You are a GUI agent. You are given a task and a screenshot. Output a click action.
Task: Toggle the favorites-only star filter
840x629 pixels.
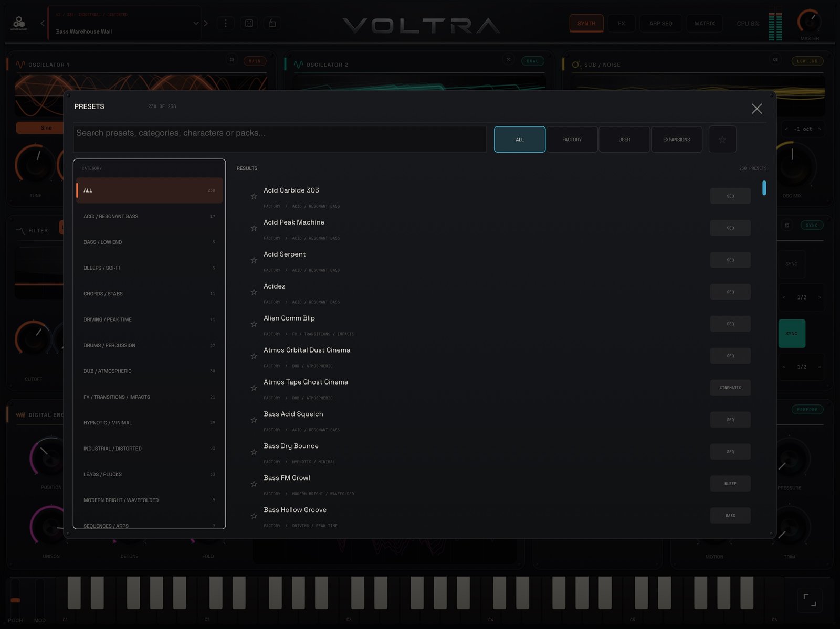722,140
